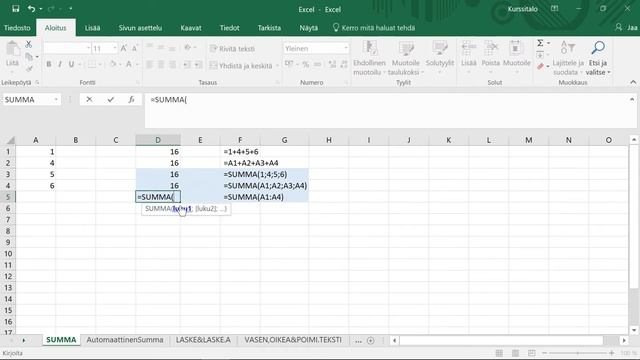Image resolution: width=640 pixels, height=360 pixels.
Task: Open the Tarkista tab
Action: click(x=269, y=28)
